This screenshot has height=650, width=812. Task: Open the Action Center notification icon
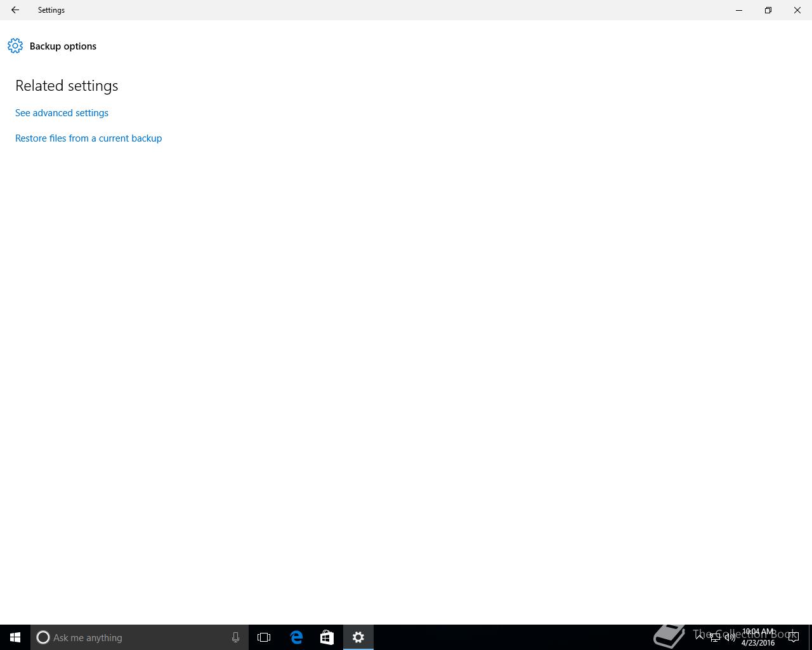pos(793,637)
